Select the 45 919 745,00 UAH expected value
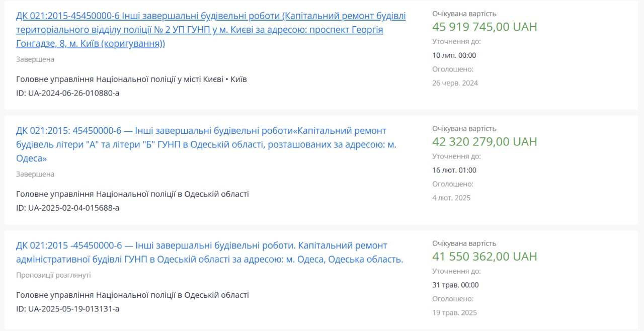The height and width of the screenshot is (331, 644). pyautogui.click(x=485, y=27)
